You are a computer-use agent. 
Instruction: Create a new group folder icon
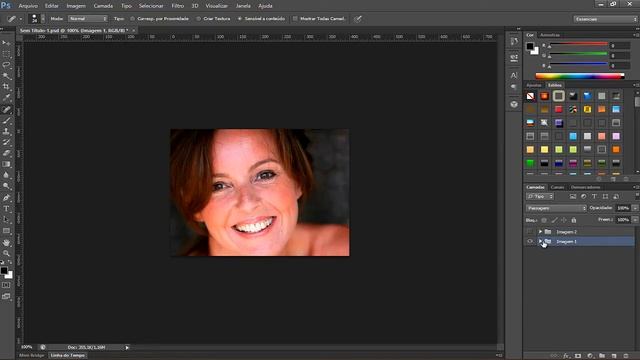[602, 356]
